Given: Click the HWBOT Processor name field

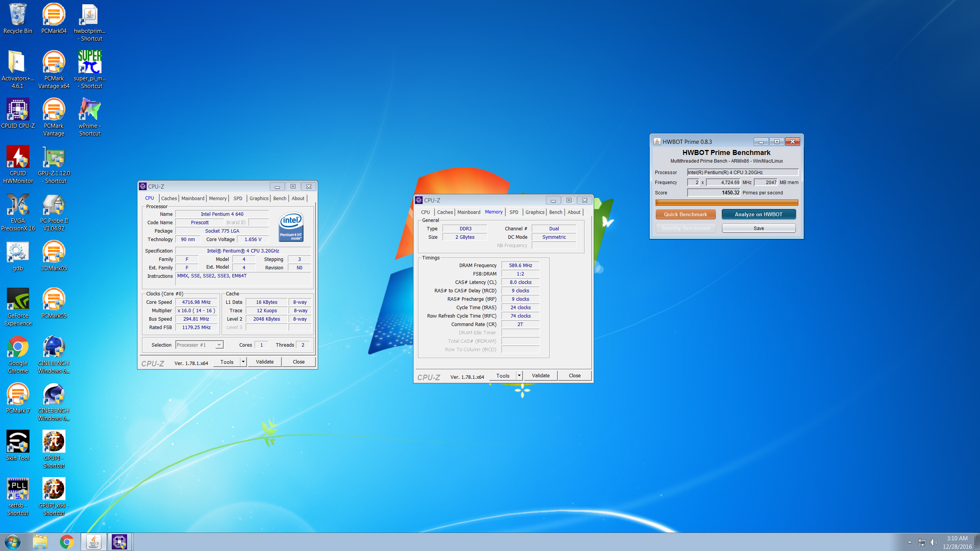Looking at the screenshot, I should tap(743, 172).
